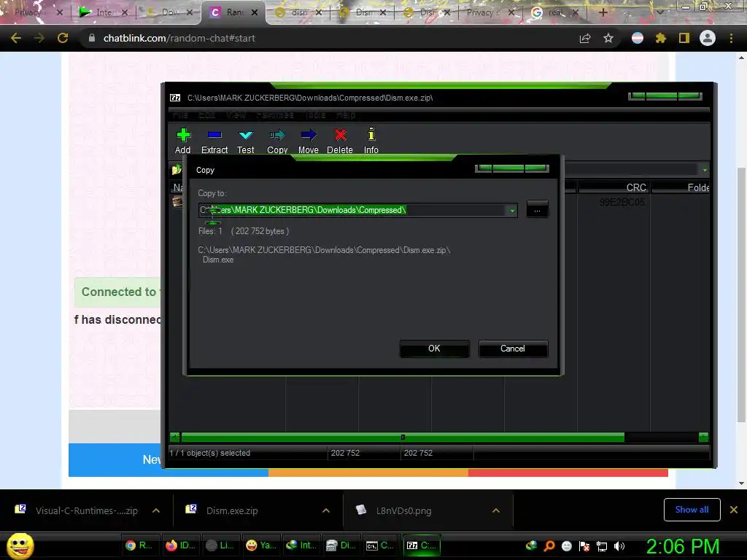Viewport: 747px width, 560px height.
Task: Click Show all downloads
Action: pyautogui.click(x=692, y=510)
